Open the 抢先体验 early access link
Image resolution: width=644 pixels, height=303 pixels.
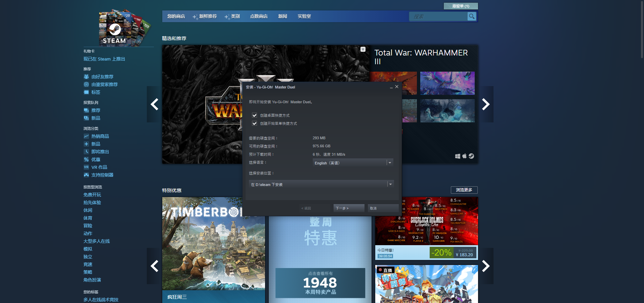point(92,202)
